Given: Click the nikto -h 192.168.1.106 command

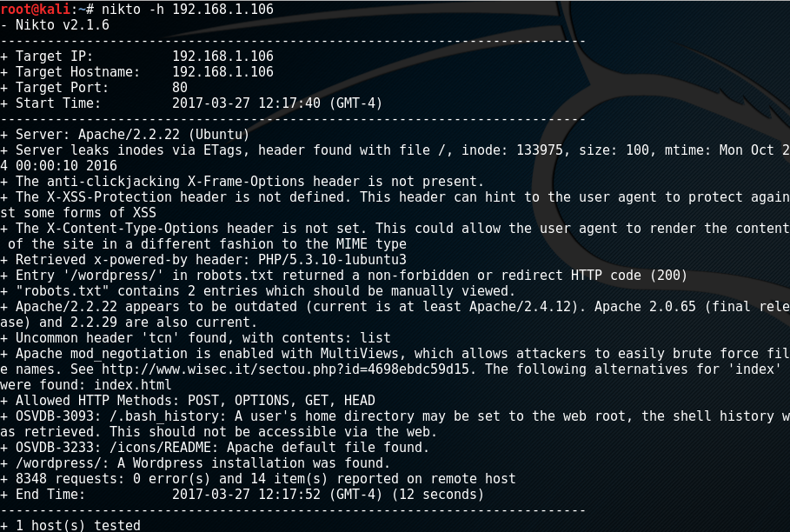Looking at the screenshot, I should click(x=188, y=9).
